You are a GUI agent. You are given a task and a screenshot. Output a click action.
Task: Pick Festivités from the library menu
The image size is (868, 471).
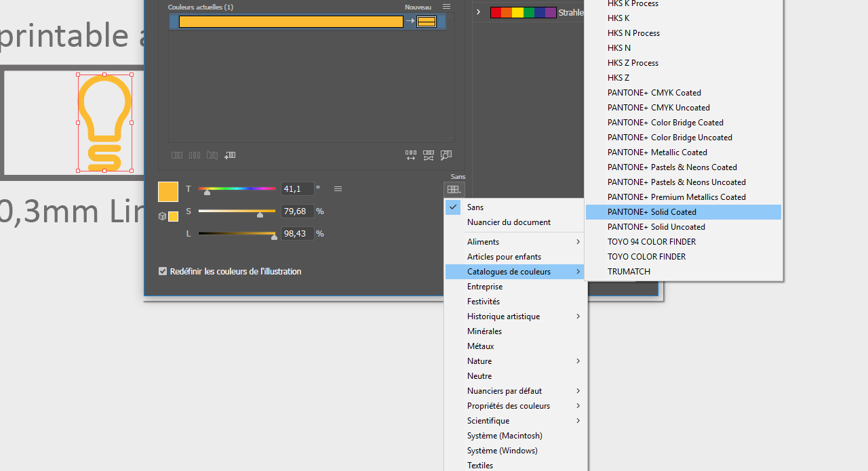(x=515, y=302)
